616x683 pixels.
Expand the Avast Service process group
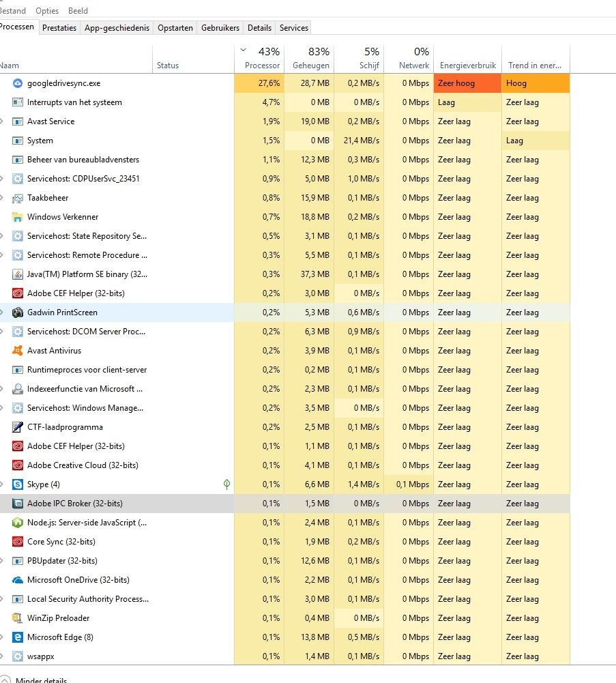[x=2, y=121]
